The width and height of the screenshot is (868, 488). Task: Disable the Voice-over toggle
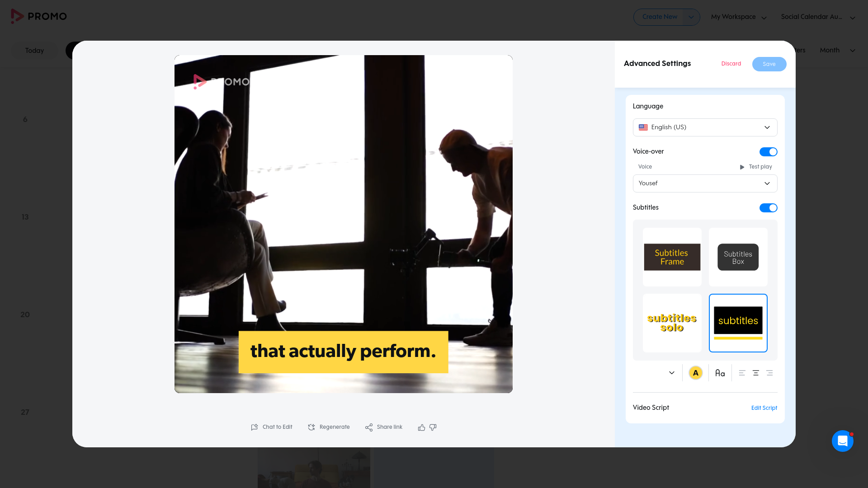click(768, 152)
